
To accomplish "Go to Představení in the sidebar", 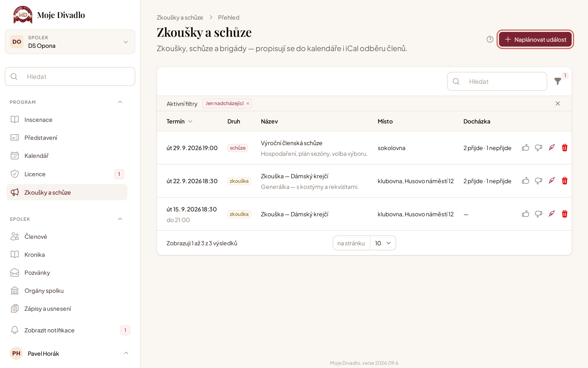I will click(67, 138).
